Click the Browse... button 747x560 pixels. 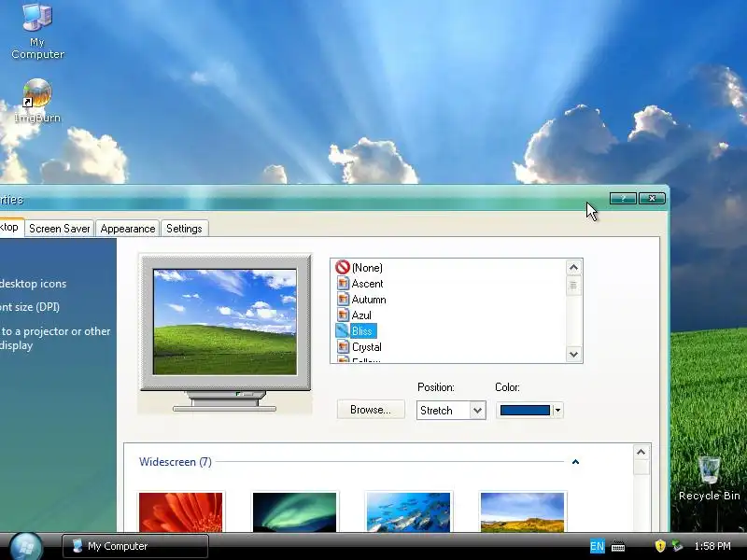[x=371, y=410]
